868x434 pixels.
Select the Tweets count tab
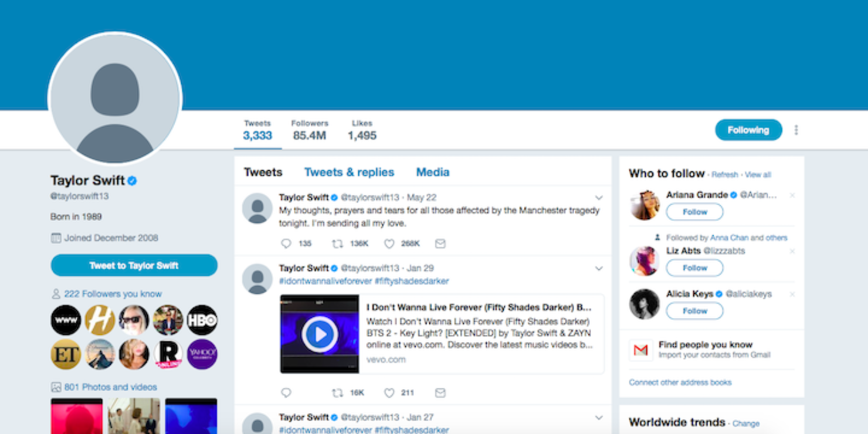257,130
